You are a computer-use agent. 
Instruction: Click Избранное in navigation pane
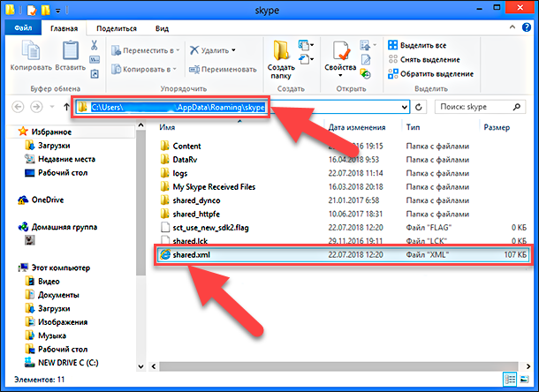[45, 132]
